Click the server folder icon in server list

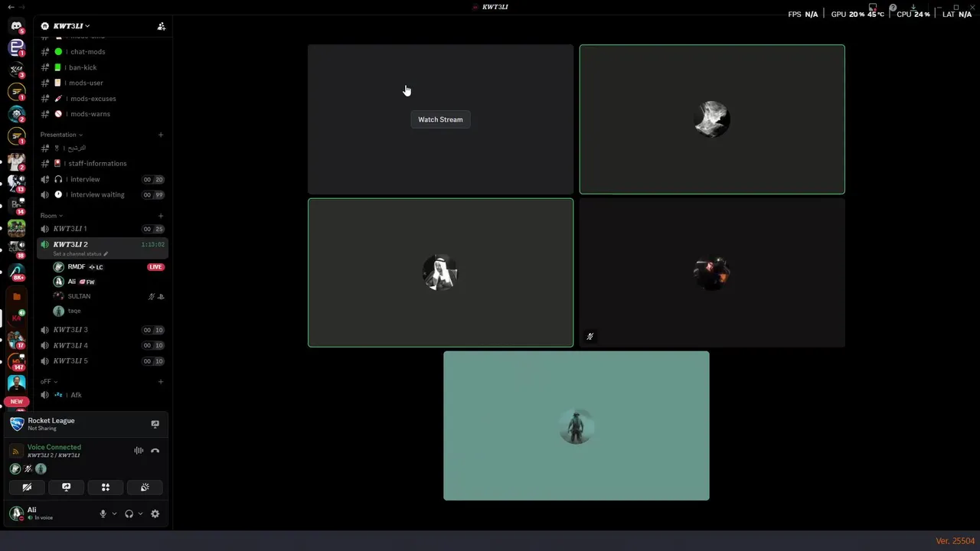17,296
